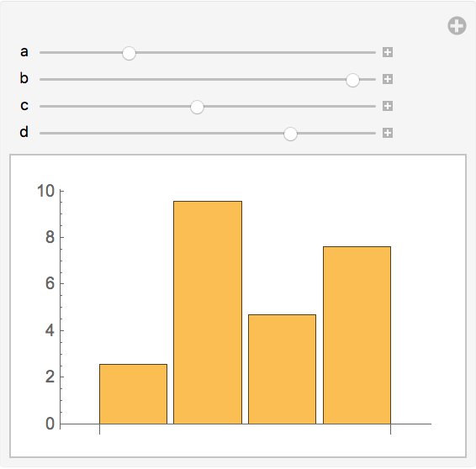
Task: Click the slider a thumb
Action: 129,54
